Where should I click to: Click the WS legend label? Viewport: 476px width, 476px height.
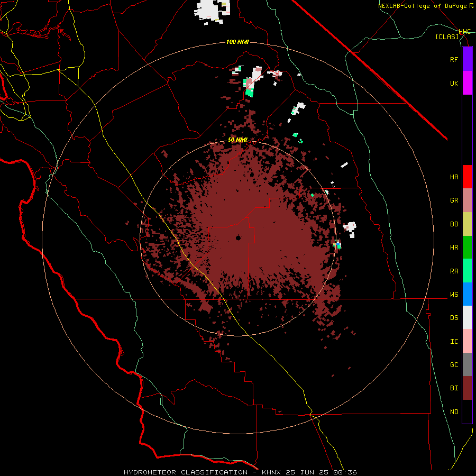tap(454, 295)
